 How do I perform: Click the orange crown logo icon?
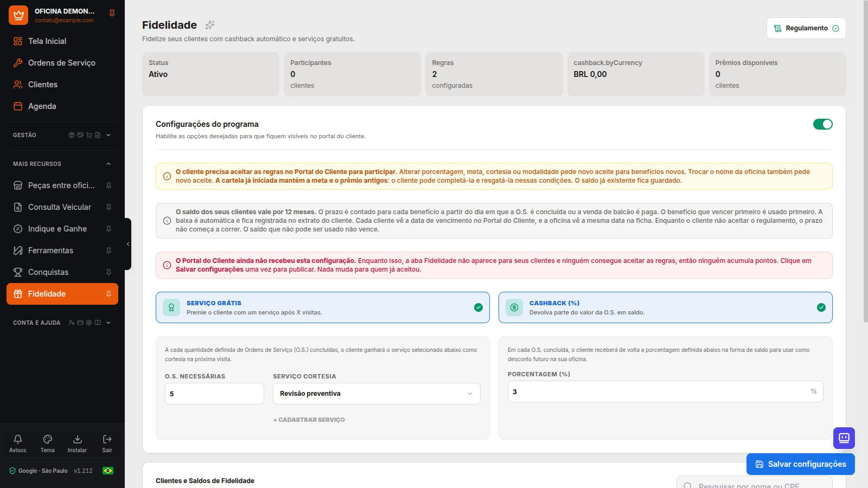pyautogui.click(x=18, y=15)
